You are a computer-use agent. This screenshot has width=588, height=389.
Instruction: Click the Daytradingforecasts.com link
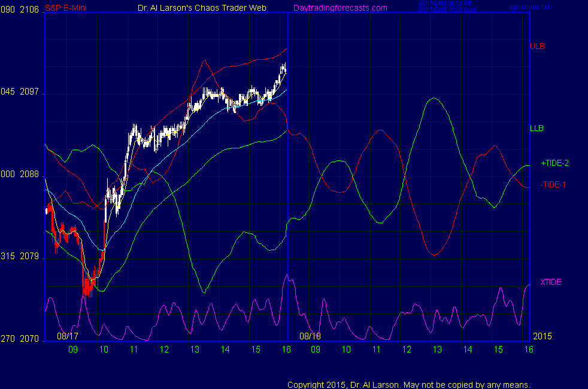[x=340, y=8]
